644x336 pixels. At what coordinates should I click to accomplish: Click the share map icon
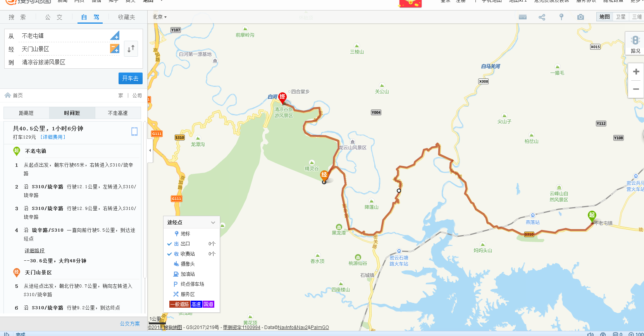(542, 17)
